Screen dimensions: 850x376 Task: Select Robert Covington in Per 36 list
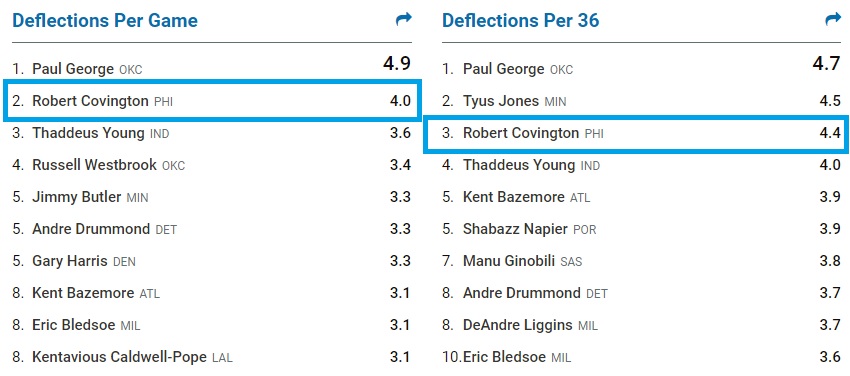tap(521, 133)
